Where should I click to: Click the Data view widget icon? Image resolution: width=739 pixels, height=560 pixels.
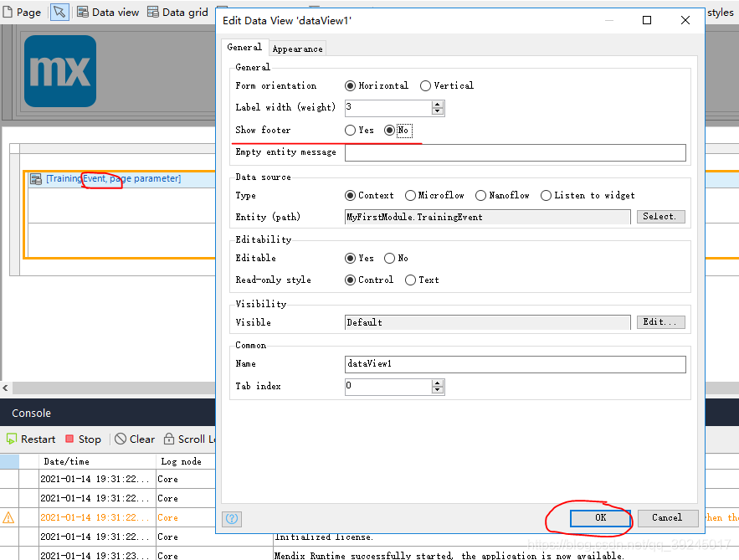click(83, 12)
